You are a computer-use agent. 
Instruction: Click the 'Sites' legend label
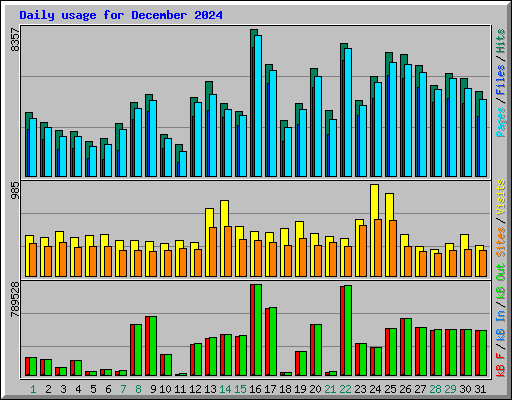pos(500,242)
